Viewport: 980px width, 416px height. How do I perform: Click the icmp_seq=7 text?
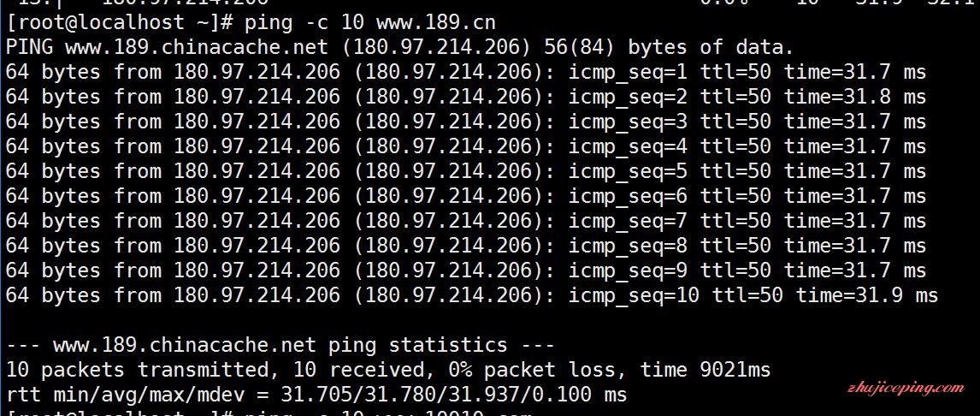coord(629,221)
